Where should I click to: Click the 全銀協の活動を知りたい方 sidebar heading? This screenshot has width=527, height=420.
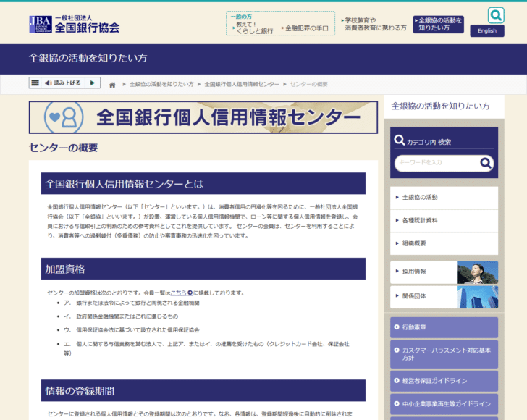click(441, 106)
